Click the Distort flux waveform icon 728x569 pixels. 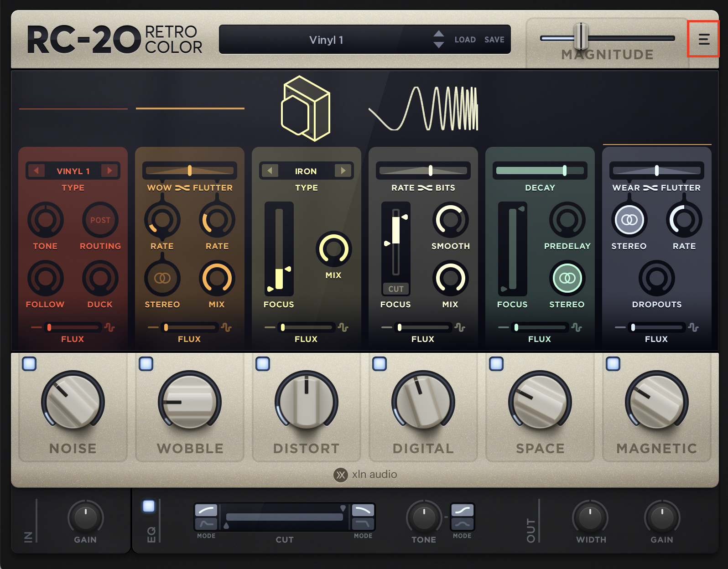point(343,327)
